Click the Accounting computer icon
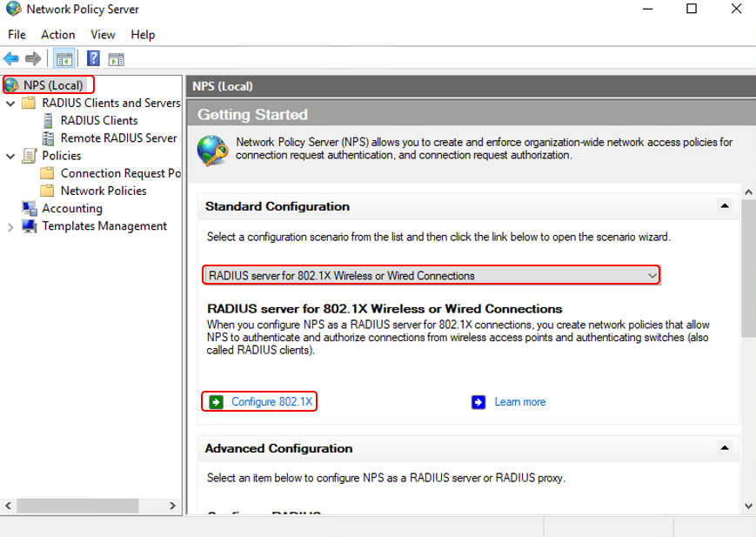This screenshot has width=756, height=537. [x=30, y=208]
